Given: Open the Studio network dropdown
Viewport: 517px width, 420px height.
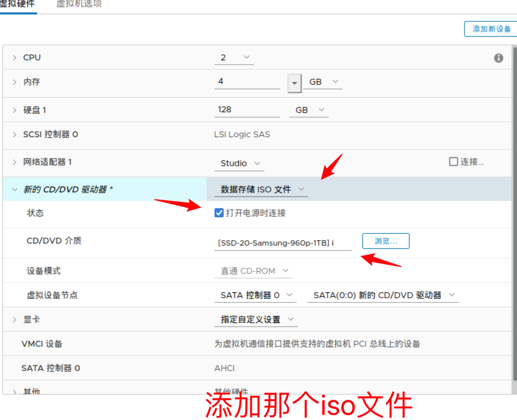Looking at the screenshot, I should 239,163.
